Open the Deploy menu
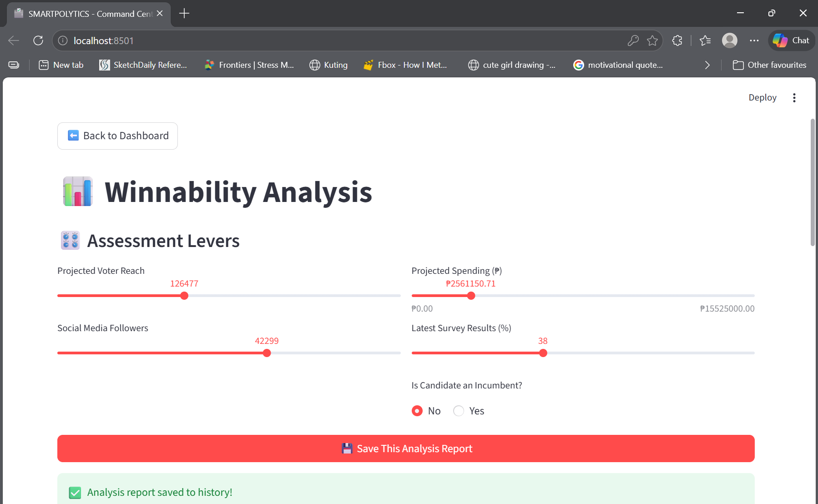This screenshot has height=504, width=818. click(x=762, y=97)
